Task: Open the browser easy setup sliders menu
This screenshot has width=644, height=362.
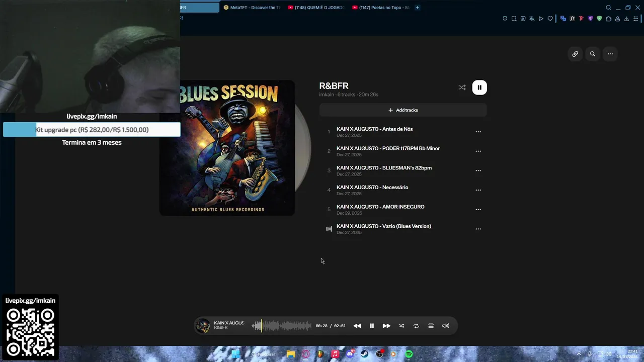Action: 635,19
